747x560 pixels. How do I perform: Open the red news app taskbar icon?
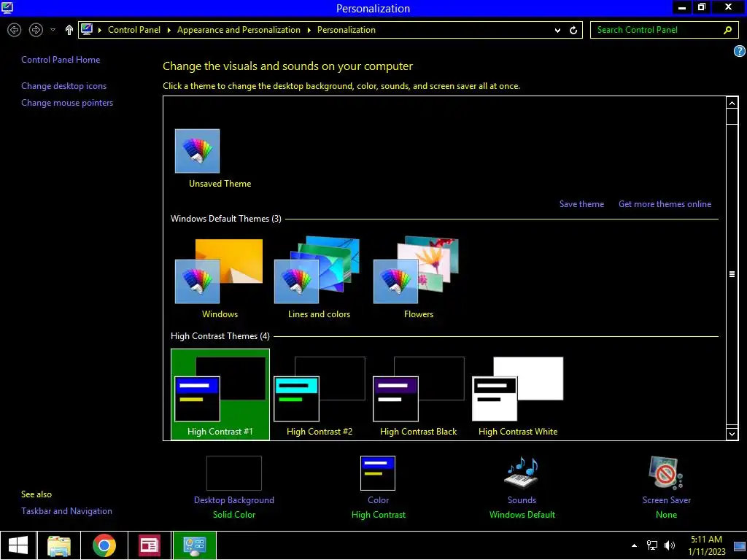149,545
